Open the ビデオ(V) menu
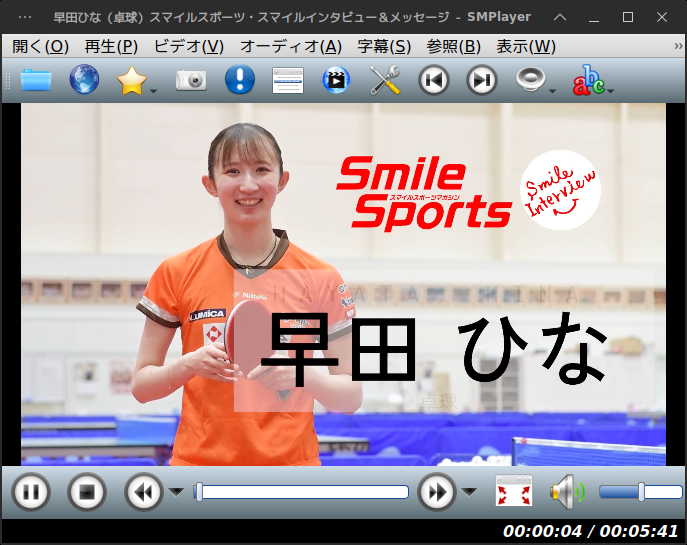 tap(189, 46)
